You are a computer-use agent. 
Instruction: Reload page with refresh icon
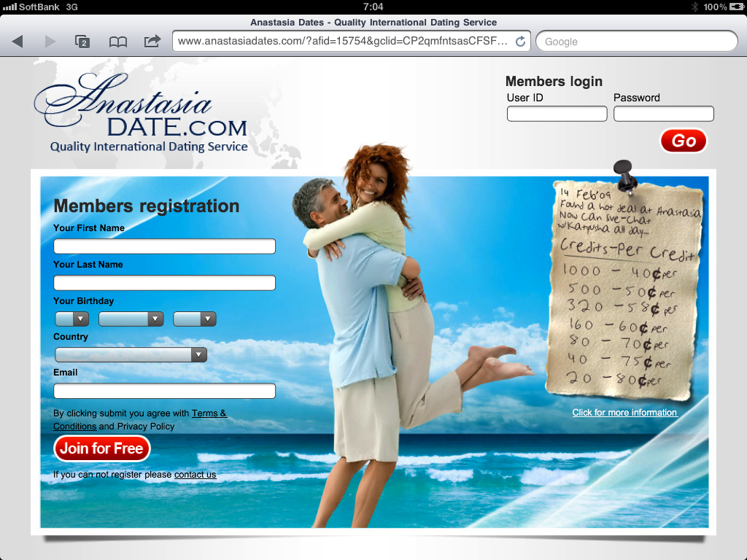pyautogui.click(x=520, y=42)
